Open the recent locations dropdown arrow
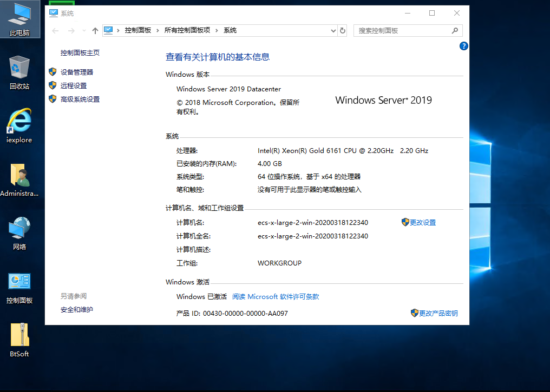The width and height of the screenshot is (550, 392). point(84,31)
